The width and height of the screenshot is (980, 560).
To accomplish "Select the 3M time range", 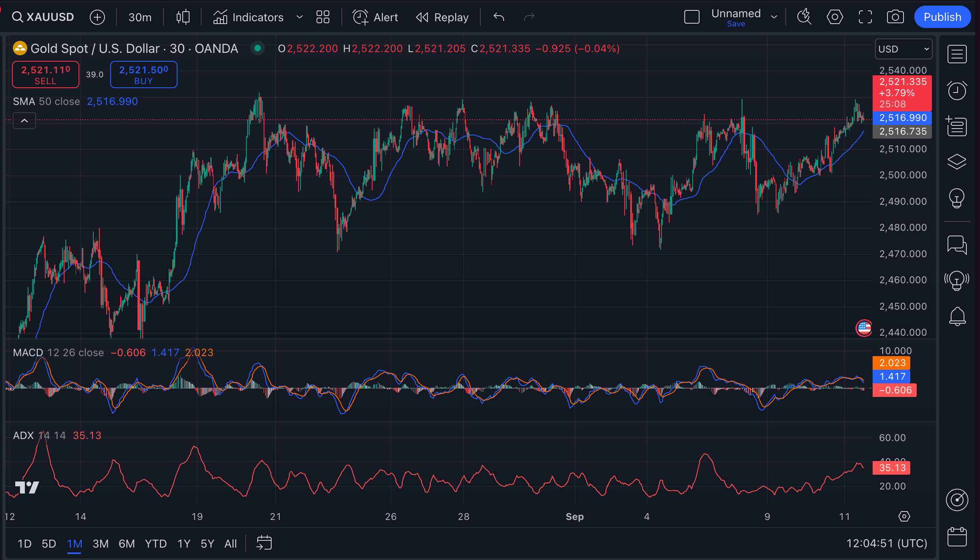I will coord(101,544).
